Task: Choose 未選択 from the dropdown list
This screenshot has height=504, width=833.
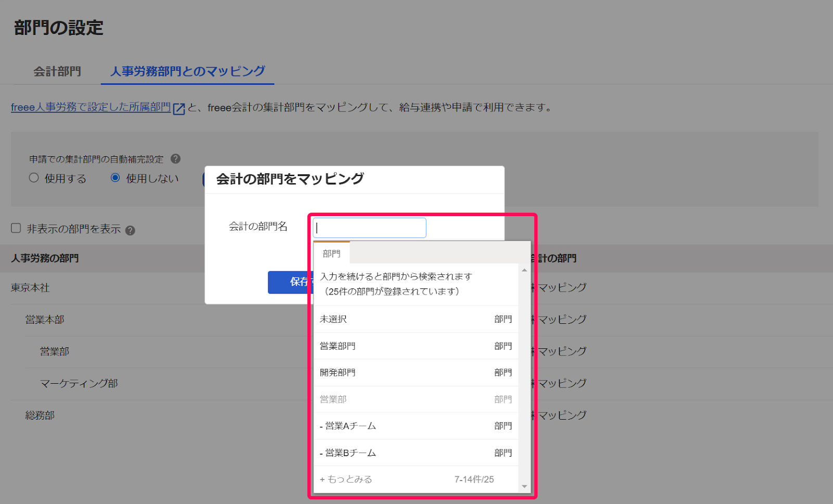Action: click(416, 319)
